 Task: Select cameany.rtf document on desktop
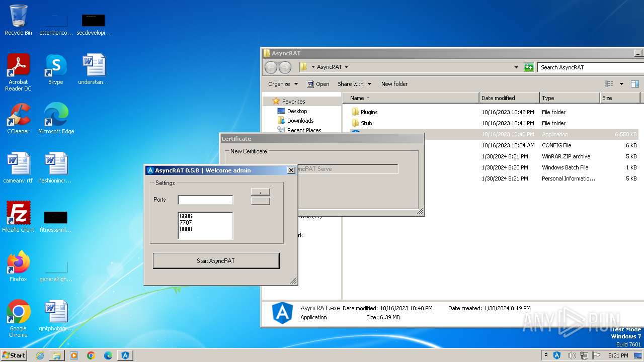tap(18, 168)
